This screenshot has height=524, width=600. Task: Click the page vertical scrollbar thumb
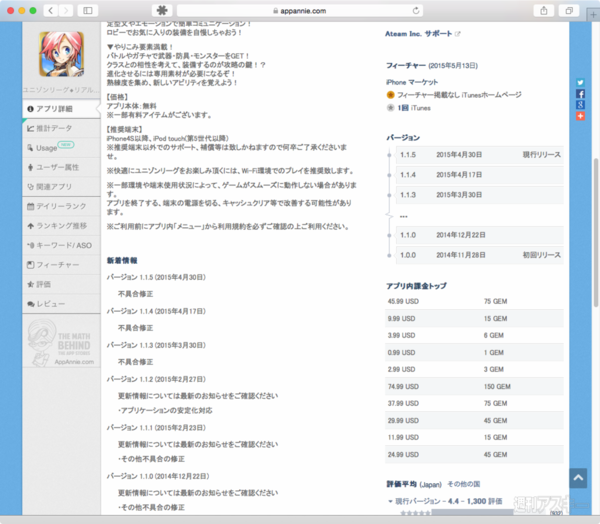click(x=596, y=232)
